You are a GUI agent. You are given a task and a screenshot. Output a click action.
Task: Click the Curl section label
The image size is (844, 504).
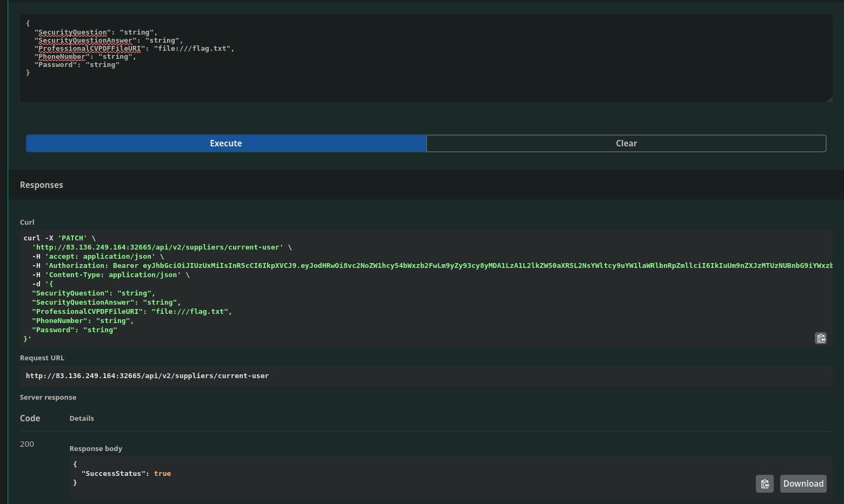(x=27, y=223)
